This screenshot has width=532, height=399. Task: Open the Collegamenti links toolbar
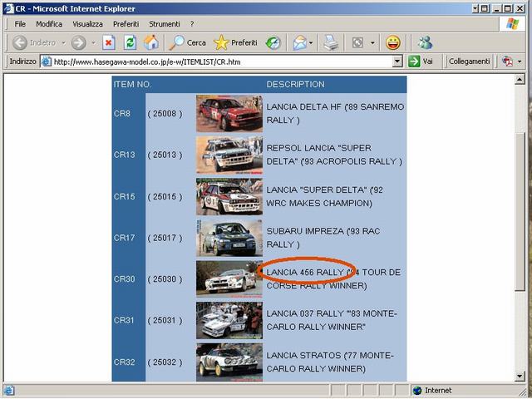[469, 62]
